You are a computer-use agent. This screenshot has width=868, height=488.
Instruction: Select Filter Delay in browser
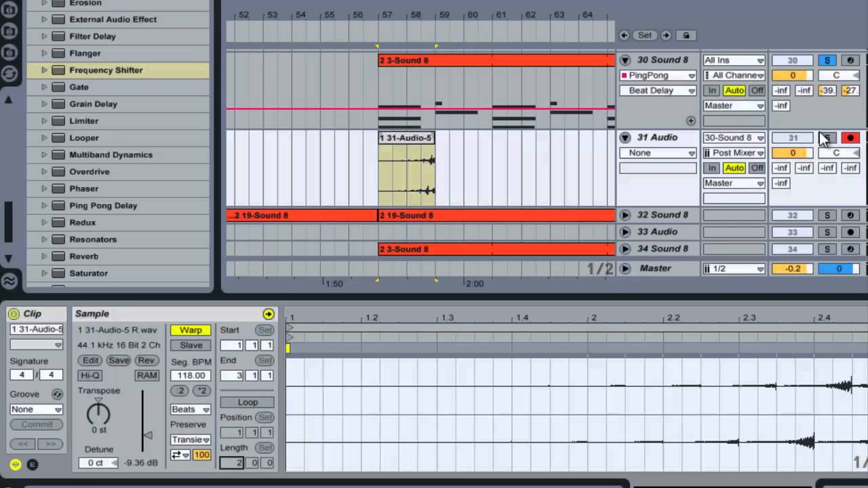[92, 36]
